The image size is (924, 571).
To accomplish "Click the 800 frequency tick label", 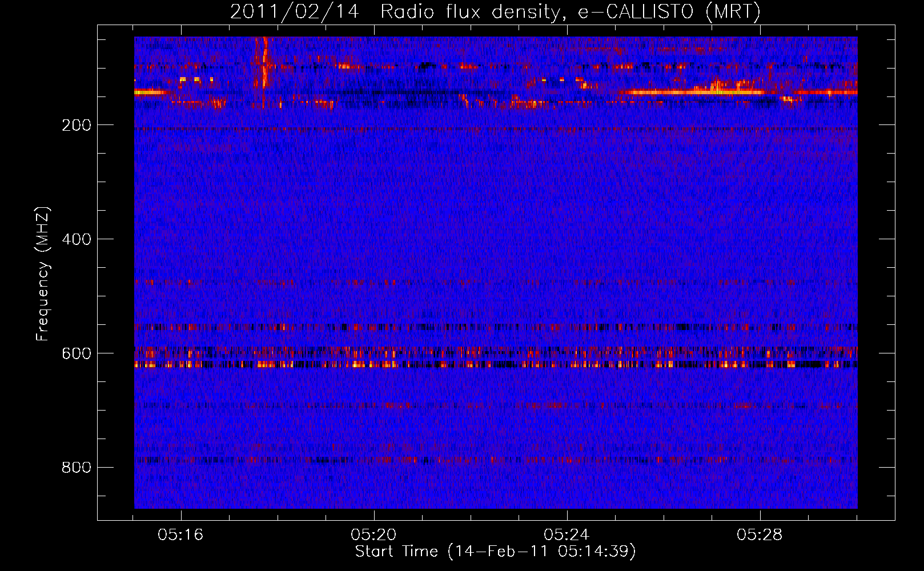I will tap(77, 468).
